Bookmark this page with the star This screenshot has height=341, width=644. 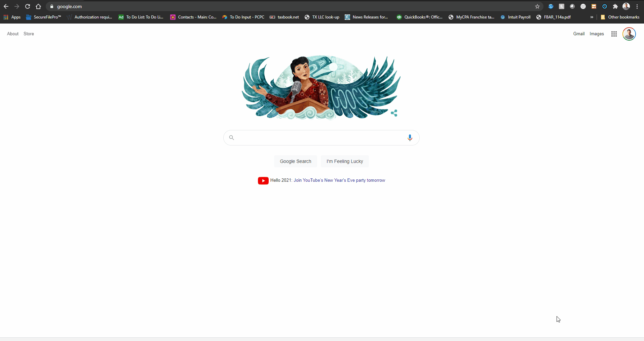pos(537,6)
